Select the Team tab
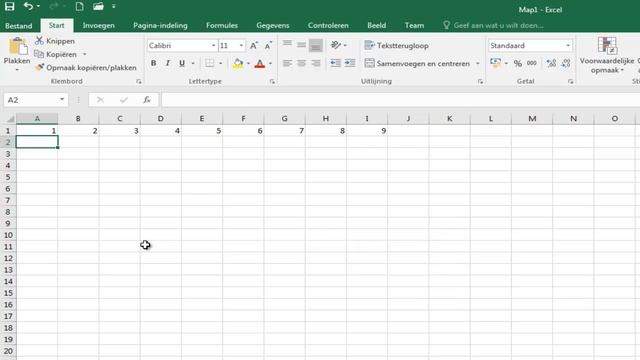The height and width of the screenshot is (360, 640). pyautogui.click(x=414, y=25)
